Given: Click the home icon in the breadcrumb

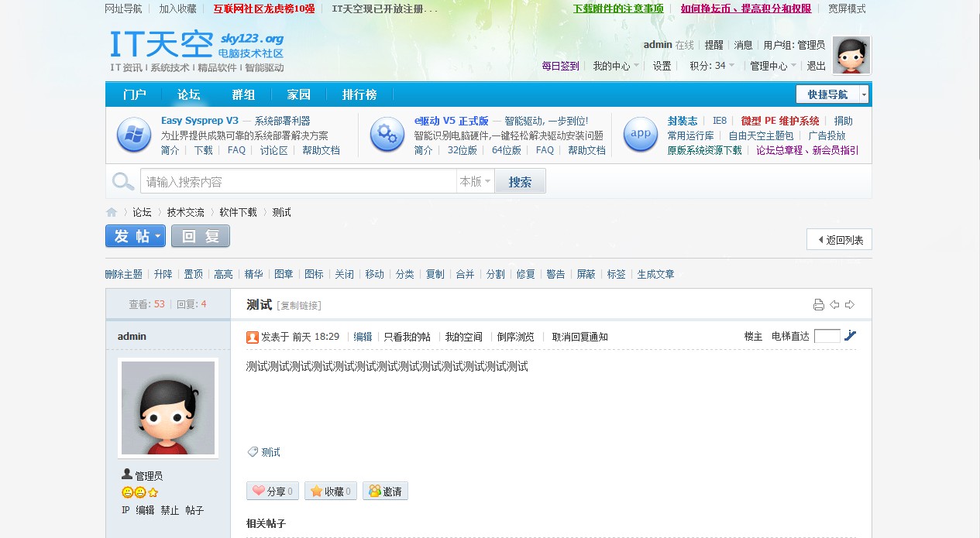Looking at the screenshot, I should tap(112, 212).
